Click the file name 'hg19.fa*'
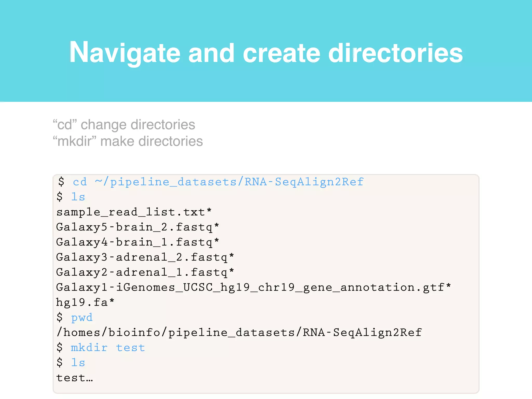This screenshot has height=399, width=532. pos(85,303)
